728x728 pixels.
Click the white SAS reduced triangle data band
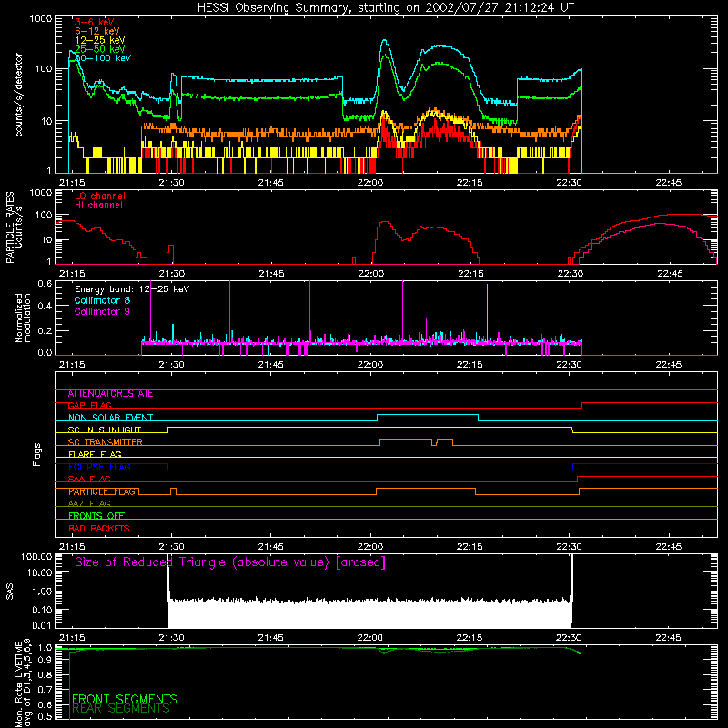[x=370, y=612]
